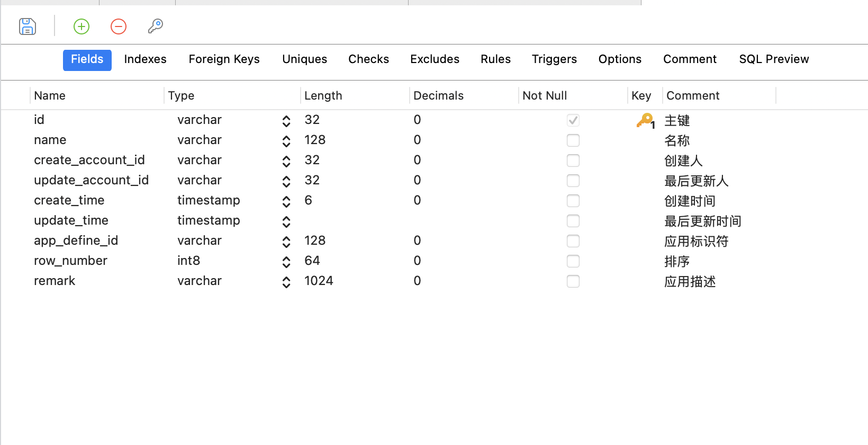Add a new field with the green plus
Image resolution: width=868 pixels, height=445 pixels.
(x=82, y=26)
